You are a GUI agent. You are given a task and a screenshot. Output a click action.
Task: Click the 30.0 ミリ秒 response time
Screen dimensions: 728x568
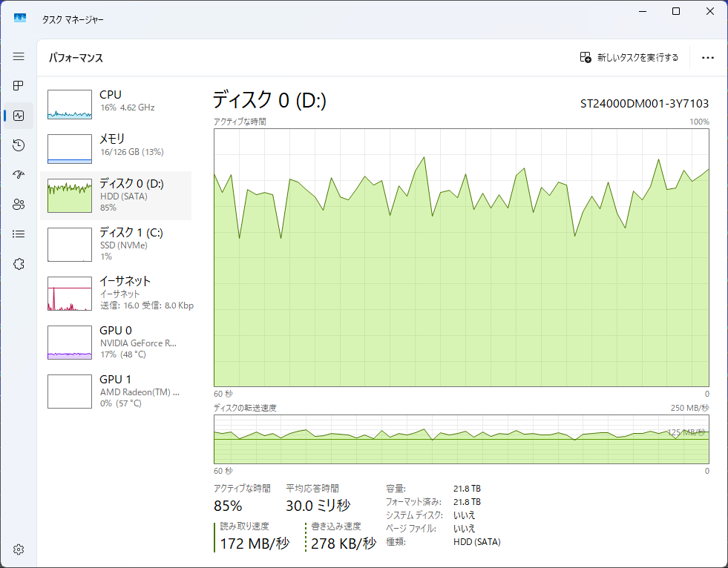318,506
